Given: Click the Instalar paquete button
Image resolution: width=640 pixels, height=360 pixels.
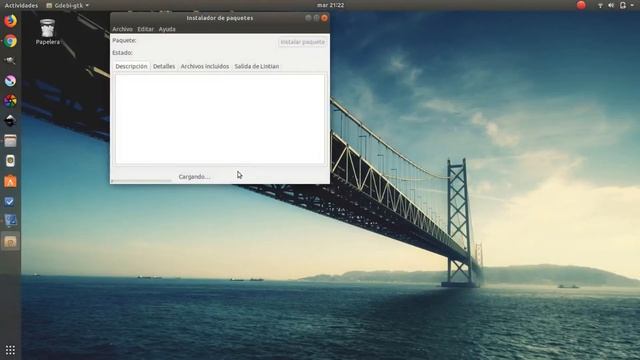Looking at the screenshot, I should pos(302,42).
